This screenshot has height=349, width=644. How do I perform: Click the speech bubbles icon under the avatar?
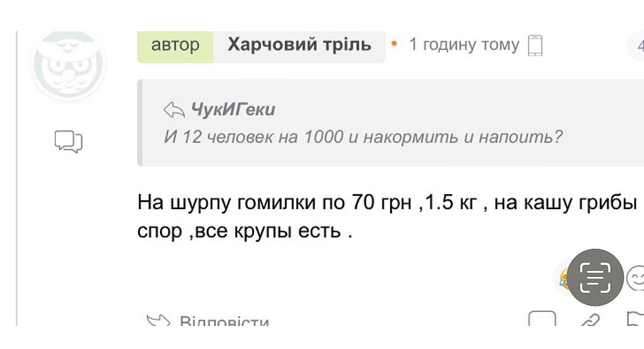click(x=68, y=141)
